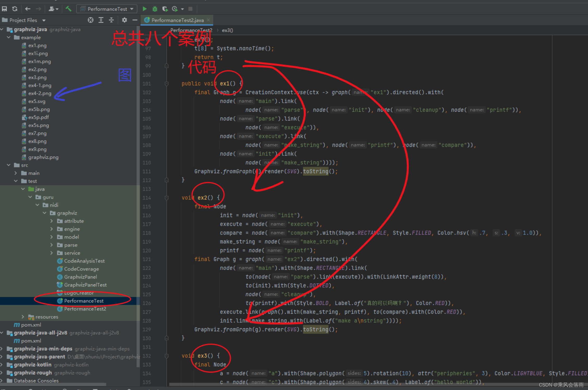Click Run with Coverage icon
The image size is (588, 390).
[165, 9]
